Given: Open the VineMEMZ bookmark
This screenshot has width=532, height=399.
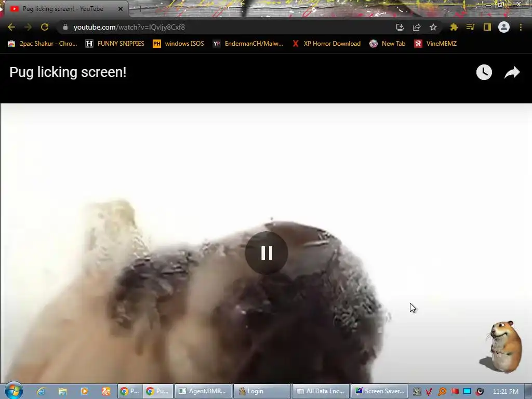Looking at the screenshot, I should point(436,44).
